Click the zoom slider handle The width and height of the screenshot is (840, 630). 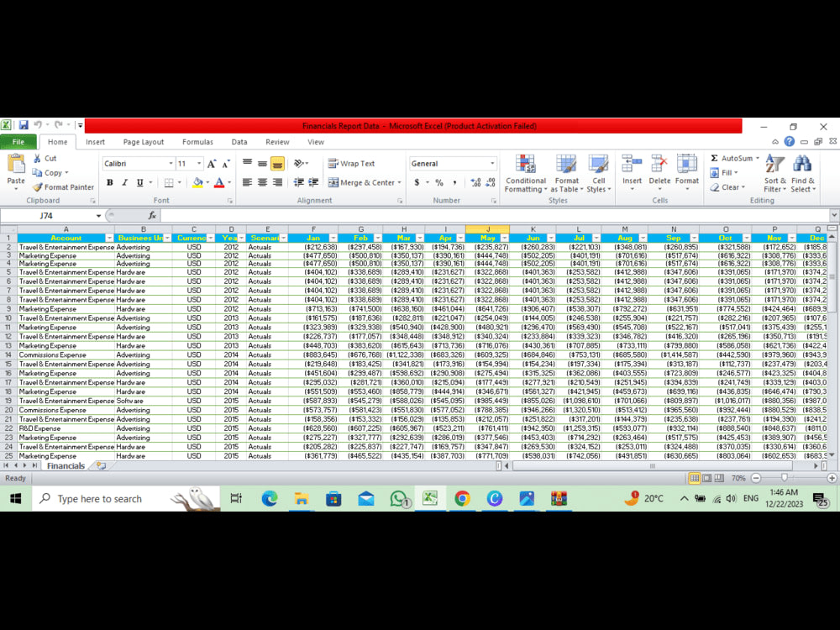click(x=785, y=478)
